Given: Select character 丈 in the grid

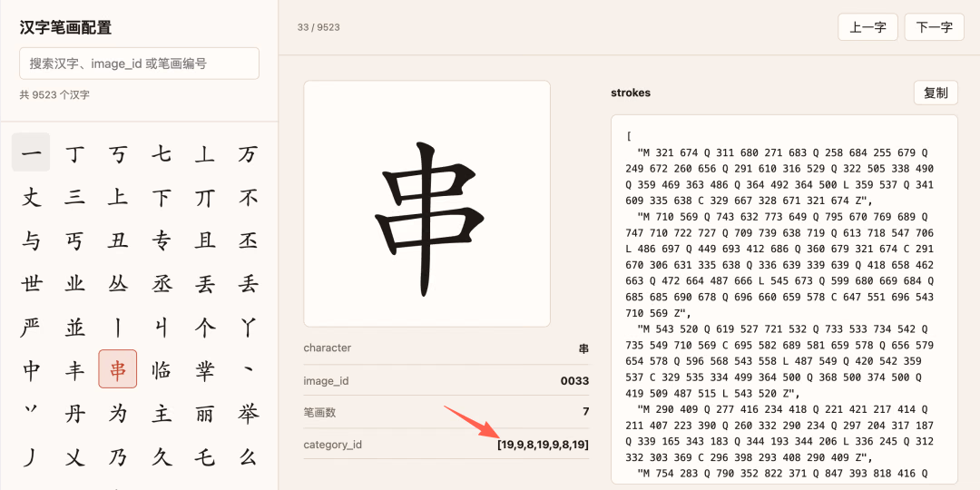Looking at the screenshot, I should (x=31, y=197).
